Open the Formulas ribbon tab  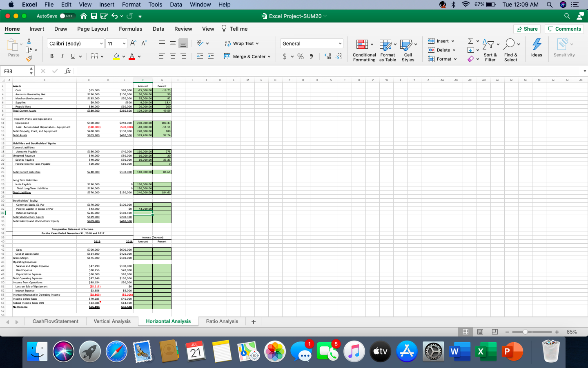tap(131, 29)
